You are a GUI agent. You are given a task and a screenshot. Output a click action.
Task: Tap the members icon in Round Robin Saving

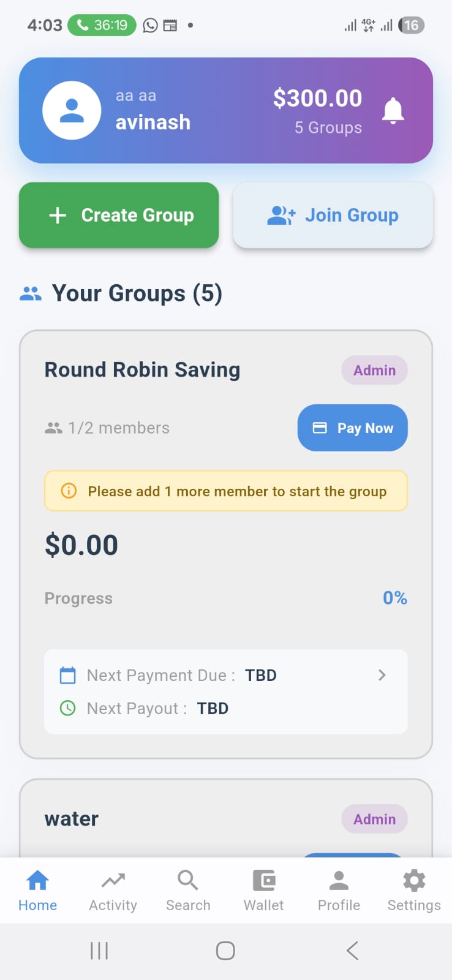(x=54, y=428)
